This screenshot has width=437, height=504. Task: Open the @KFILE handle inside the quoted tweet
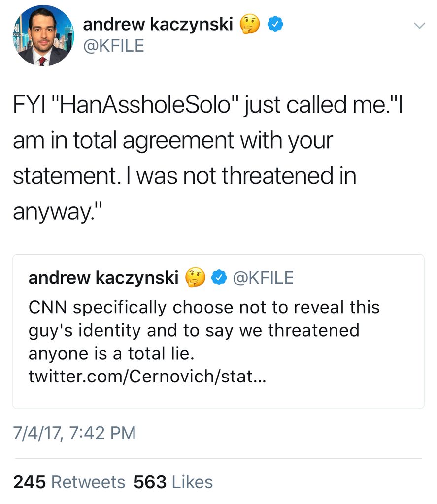pos(262,278)
